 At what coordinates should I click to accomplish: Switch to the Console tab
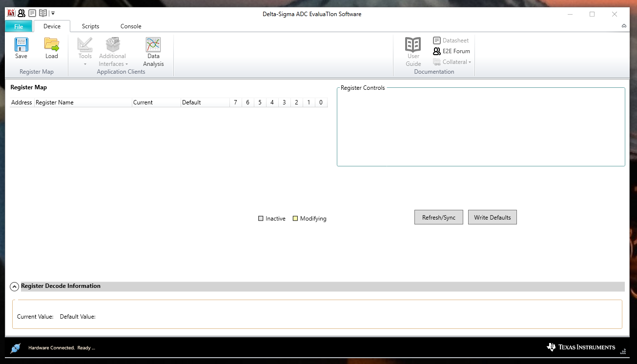(131, 26)
